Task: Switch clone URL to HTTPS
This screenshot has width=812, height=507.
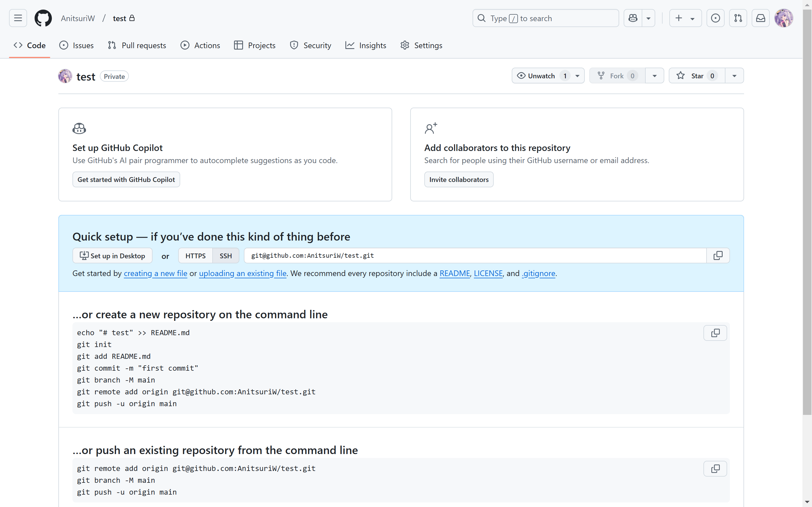Action: (195, 256)
